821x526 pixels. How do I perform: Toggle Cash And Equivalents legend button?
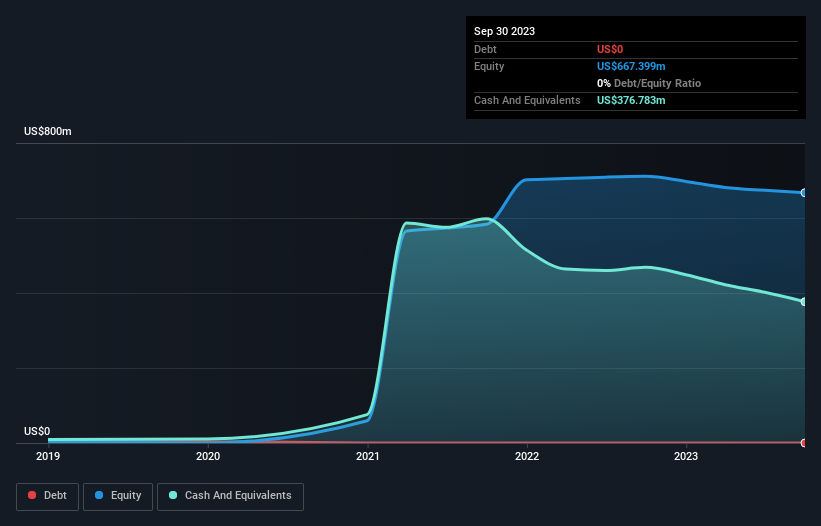pos(230,496)
